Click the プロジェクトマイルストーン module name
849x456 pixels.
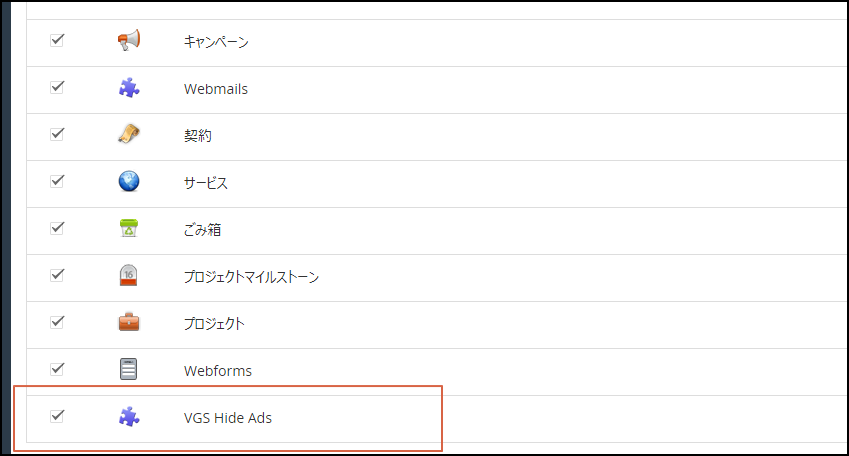tap(251, 277)
